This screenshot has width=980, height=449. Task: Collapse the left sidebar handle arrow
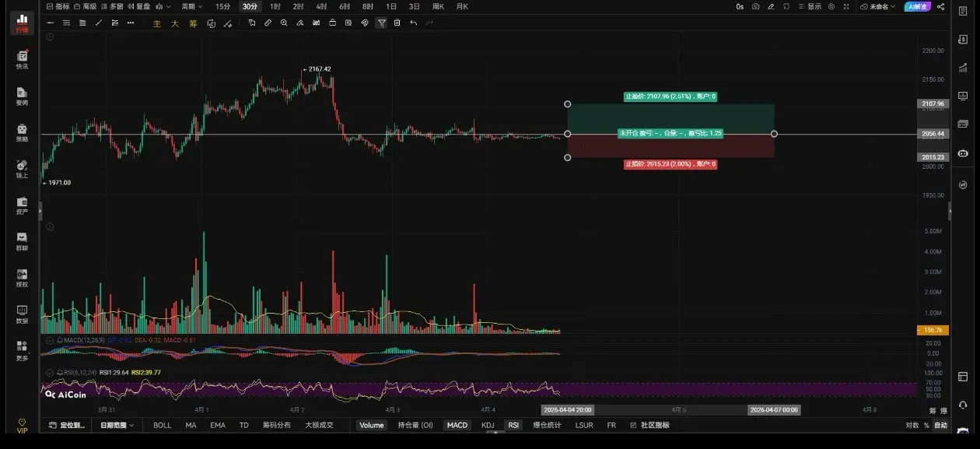coord(40,210)
